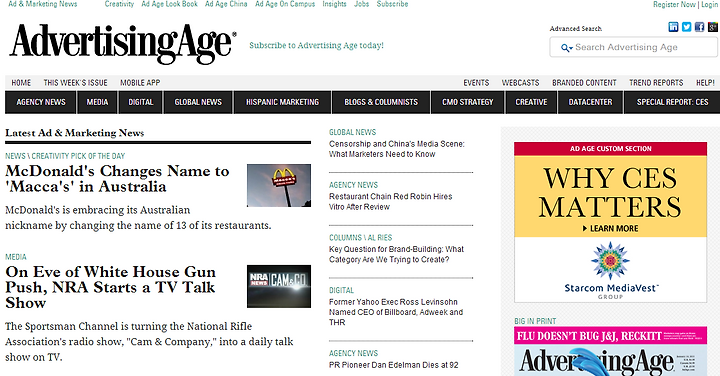Open the Facebook social icon

pos(699,27)
